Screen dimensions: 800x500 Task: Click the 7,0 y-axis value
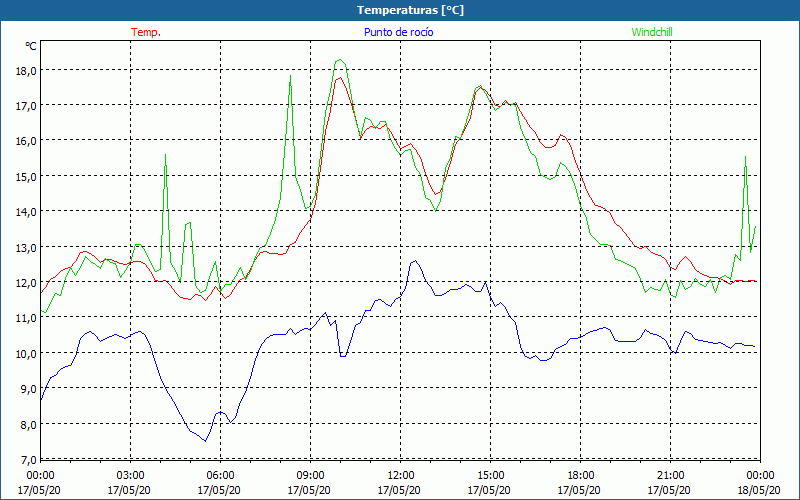pyautogui.click(x=28, y=460)
